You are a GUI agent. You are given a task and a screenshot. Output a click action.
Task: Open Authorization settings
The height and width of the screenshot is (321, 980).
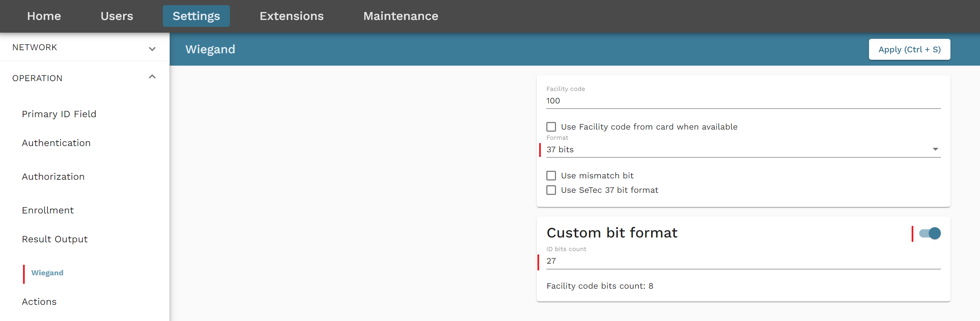[x=53, y=176]
